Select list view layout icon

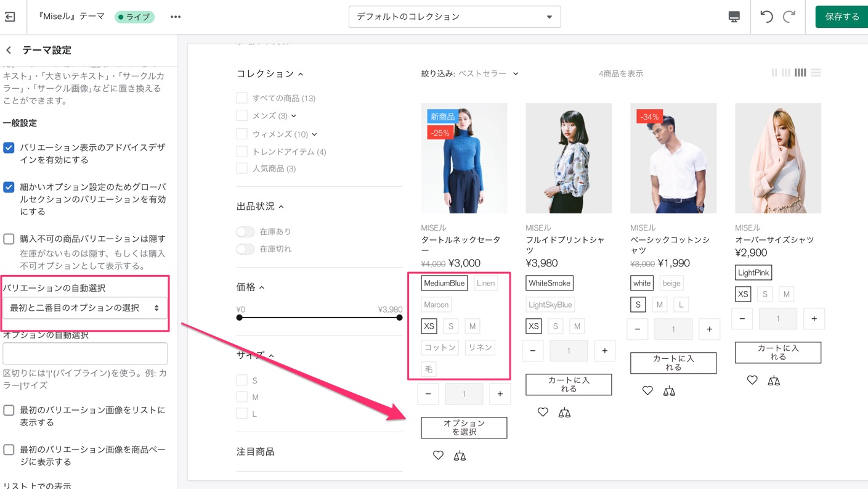click(x=816, y=73)
